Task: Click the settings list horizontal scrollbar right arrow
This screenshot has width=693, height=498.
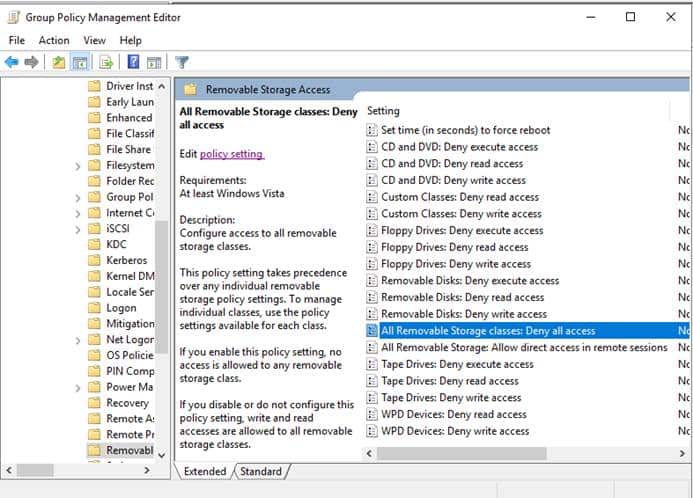Action: tap(667, 453)
